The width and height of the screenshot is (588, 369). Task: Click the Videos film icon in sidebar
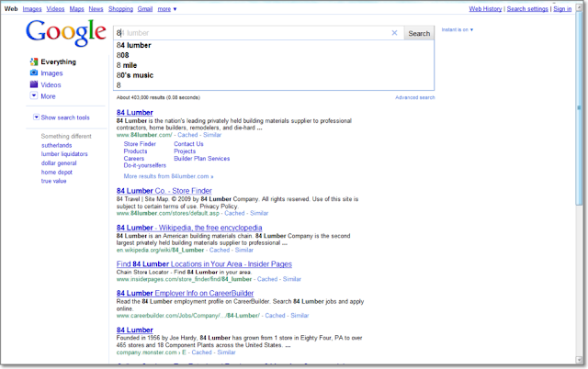[x=34, y=84]
